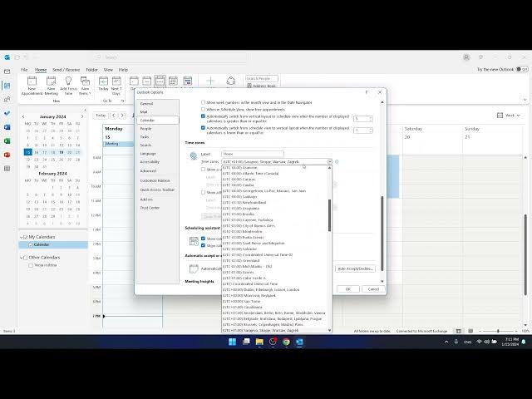Open the View ribbon tab
532x399 pixels.
pyautogui.click(x=108, y=70)
